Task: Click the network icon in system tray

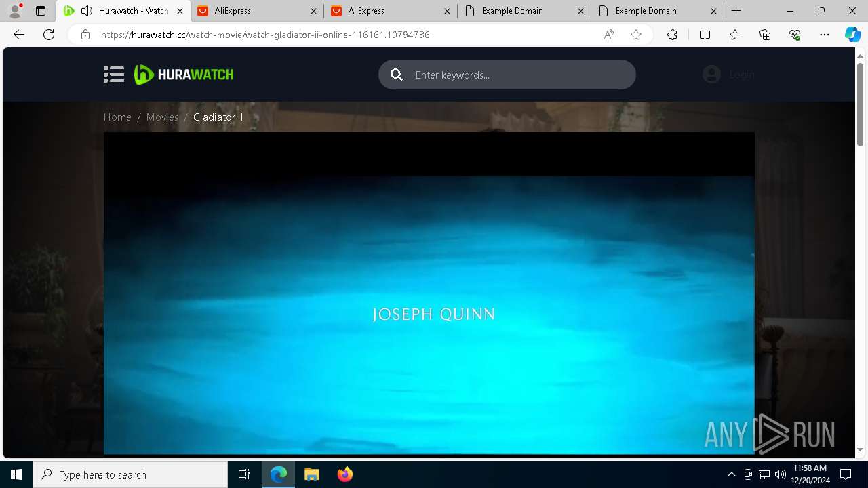Action: [764, 474]
